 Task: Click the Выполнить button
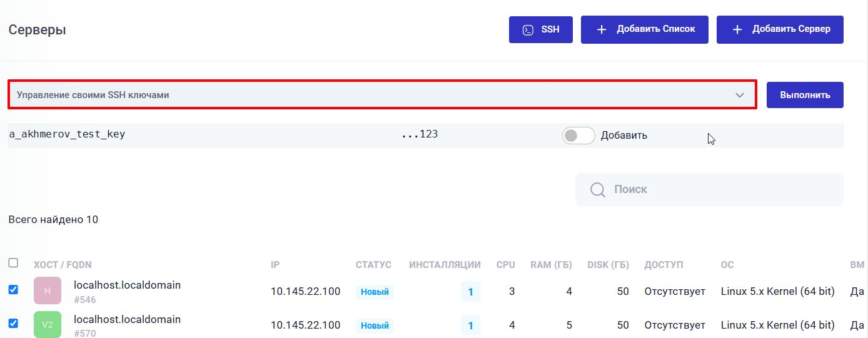click(805, 95)
